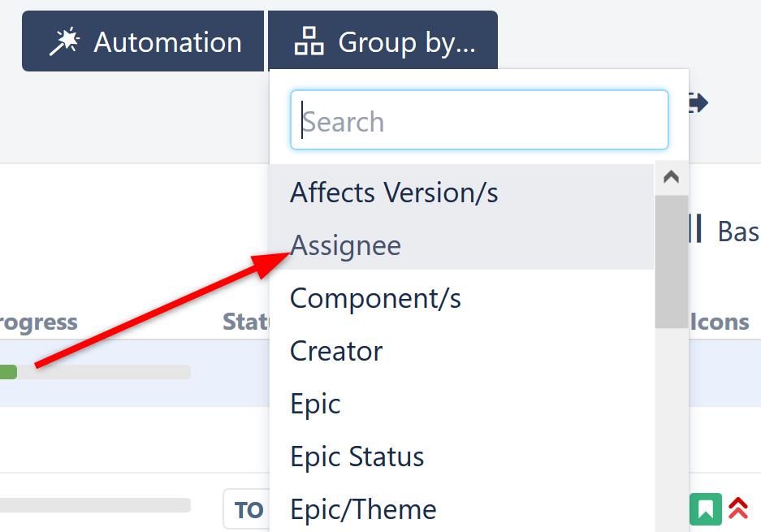Click the green progress bar segment
The height and width of the screenshot is (532, 761).
[x=8, y=371]
